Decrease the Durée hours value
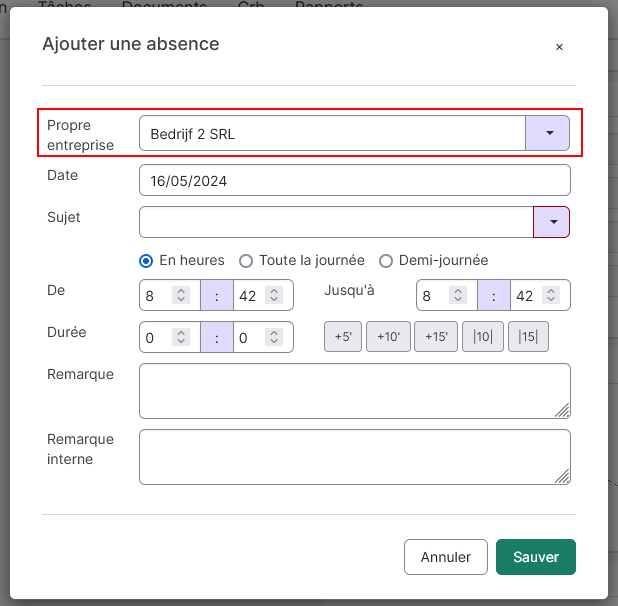Image resolution: width=618 pixels, height=606 pixels. point(181,341)
